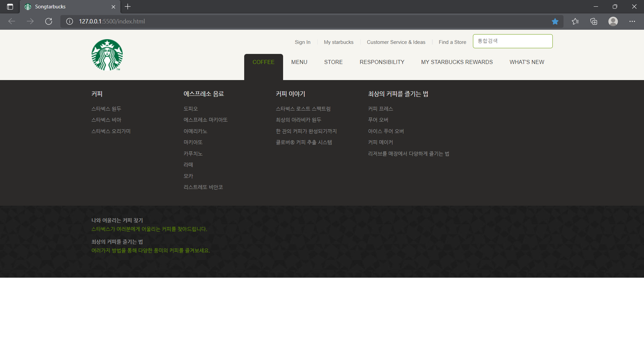Click the Starbucks siren logo
Viewport: 644px width, 345px height.
(107, 55)
